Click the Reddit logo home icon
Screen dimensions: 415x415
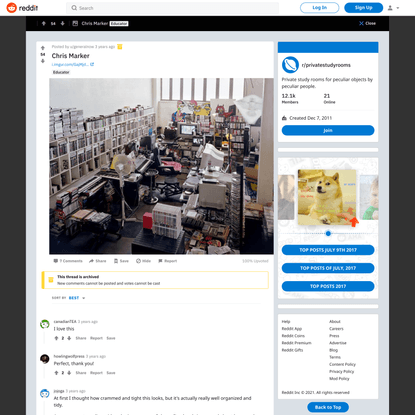[12, 8]
